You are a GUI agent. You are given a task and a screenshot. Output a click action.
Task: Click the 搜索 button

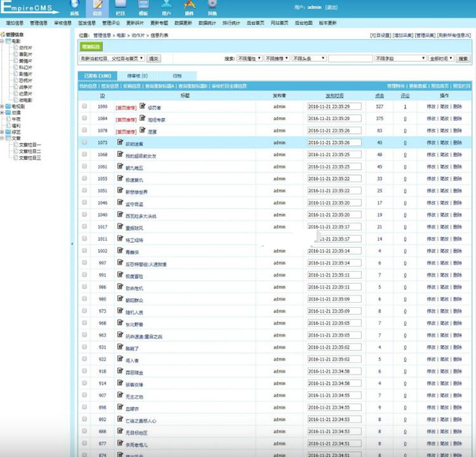[x=464, y=58]
